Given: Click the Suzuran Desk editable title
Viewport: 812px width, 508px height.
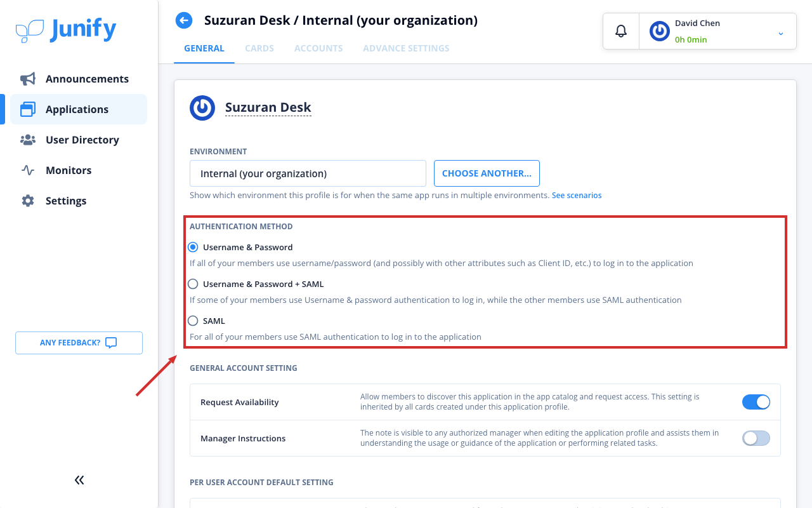Looking at the screenshot, I should (268, 107).
